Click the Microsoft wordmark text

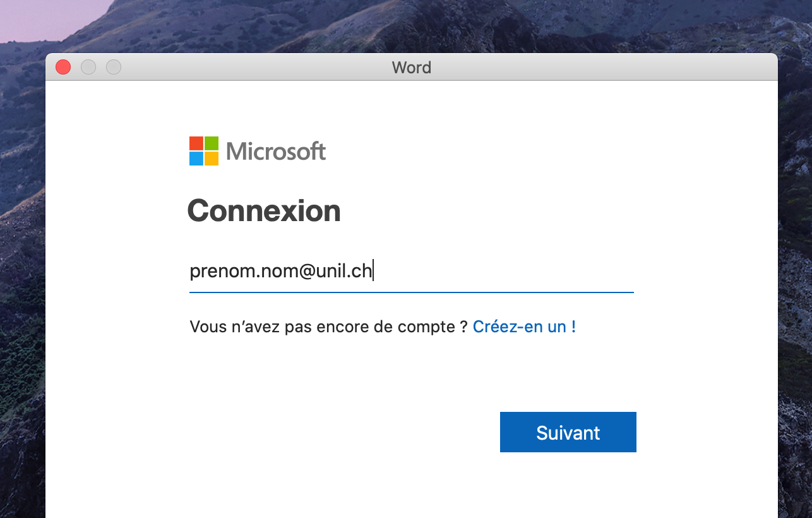click(276, 152)
